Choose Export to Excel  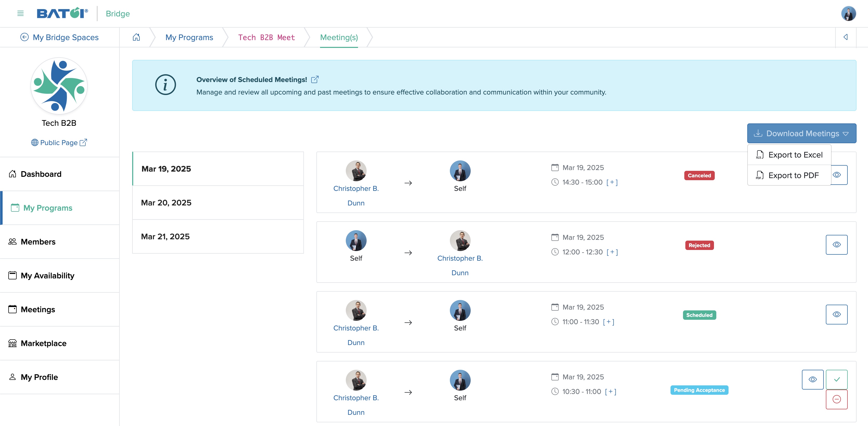tap(789, 155)
